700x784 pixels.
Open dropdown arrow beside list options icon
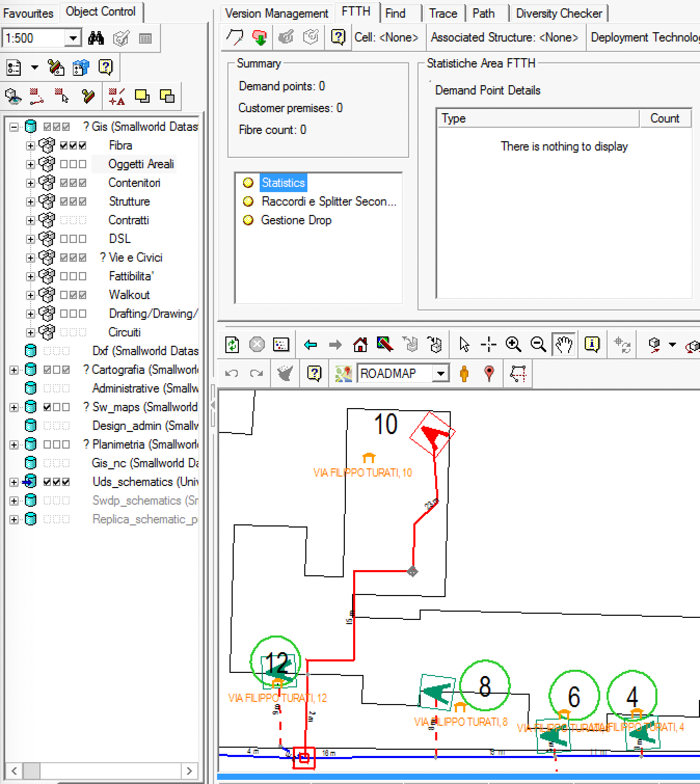(35, 67)
